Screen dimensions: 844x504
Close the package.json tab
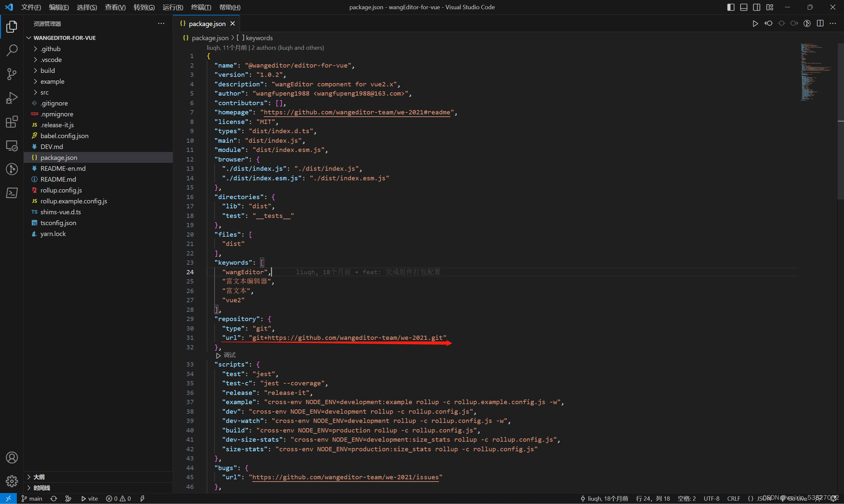(x=233, y=23)
